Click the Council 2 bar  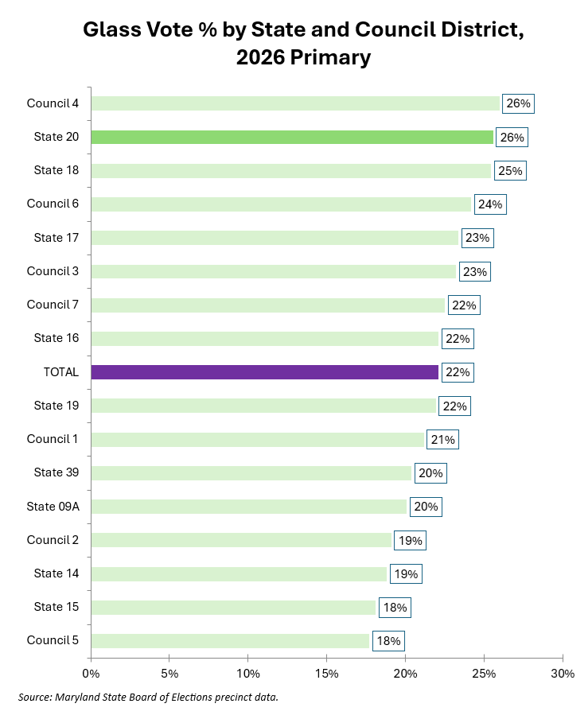click(241, 540)
